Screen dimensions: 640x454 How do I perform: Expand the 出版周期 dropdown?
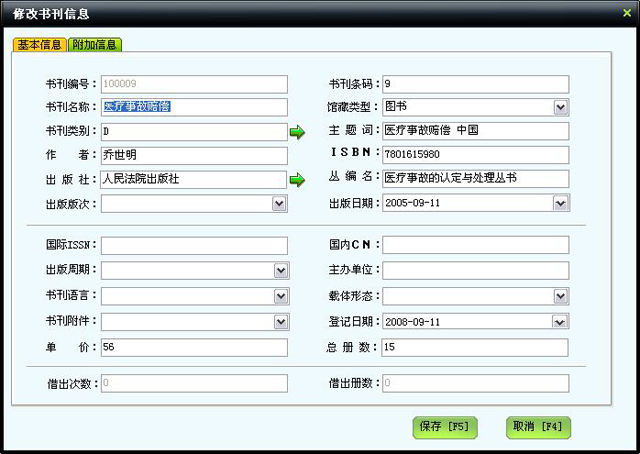280,270
